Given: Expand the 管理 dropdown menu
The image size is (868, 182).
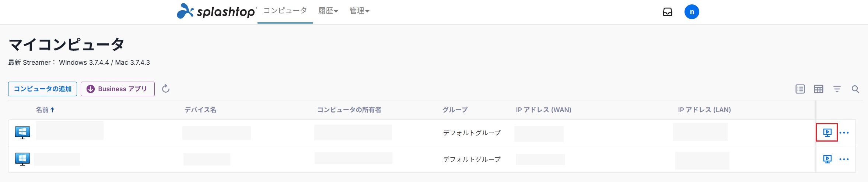Looking at the screenshot, I should point(359,11).
